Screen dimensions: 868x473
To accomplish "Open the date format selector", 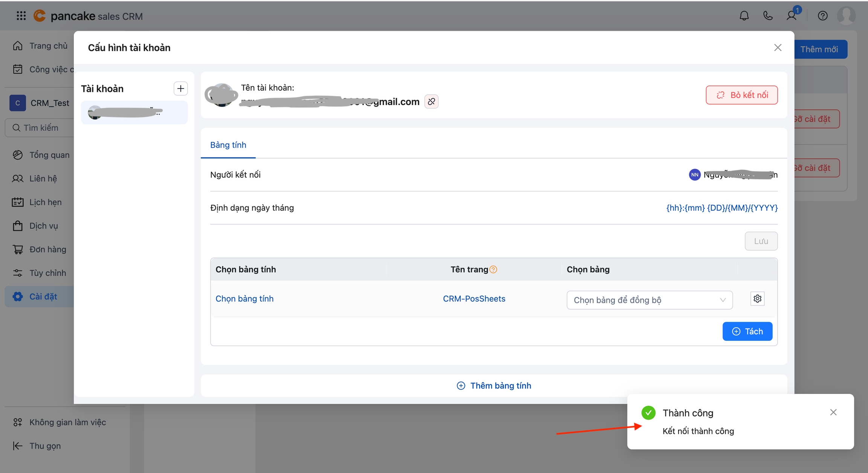I will coord(722,208).
